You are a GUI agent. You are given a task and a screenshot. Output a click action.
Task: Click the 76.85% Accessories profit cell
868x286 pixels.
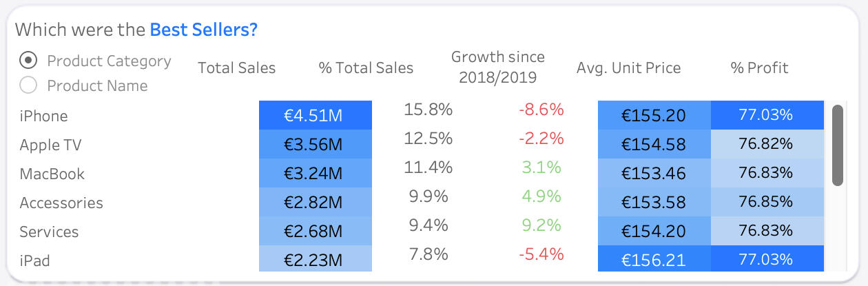click(x=767, y=202)
